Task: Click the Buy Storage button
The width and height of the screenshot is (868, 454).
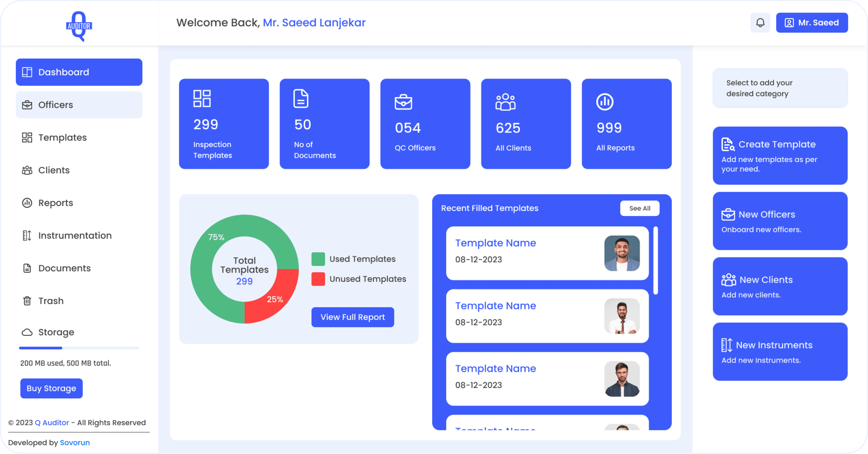Action: coord(51,388)
